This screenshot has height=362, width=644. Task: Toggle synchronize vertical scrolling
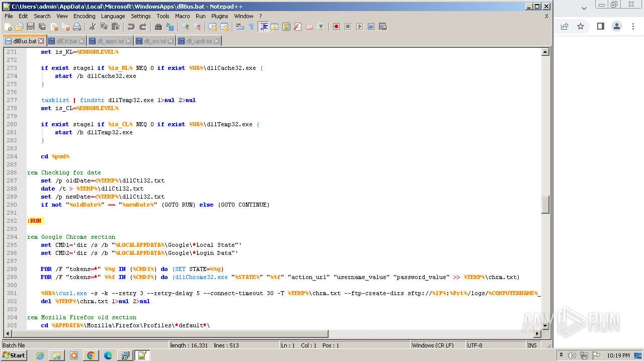213,27
